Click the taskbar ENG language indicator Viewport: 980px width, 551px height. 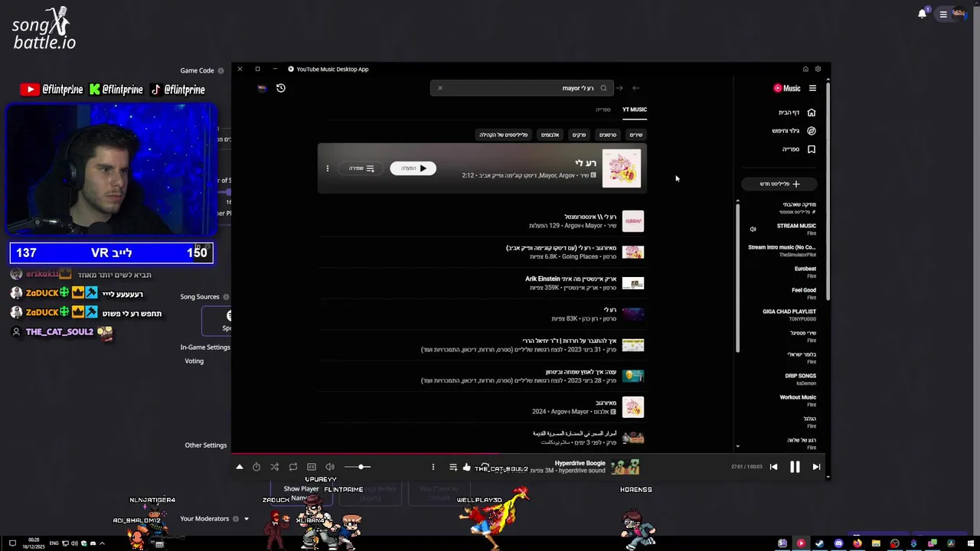pos(54,543)
